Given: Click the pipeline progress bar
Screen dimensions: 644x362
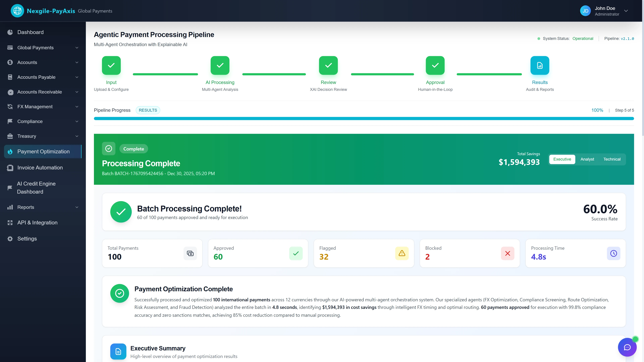Looking at the screenshot, I should 363,118.
